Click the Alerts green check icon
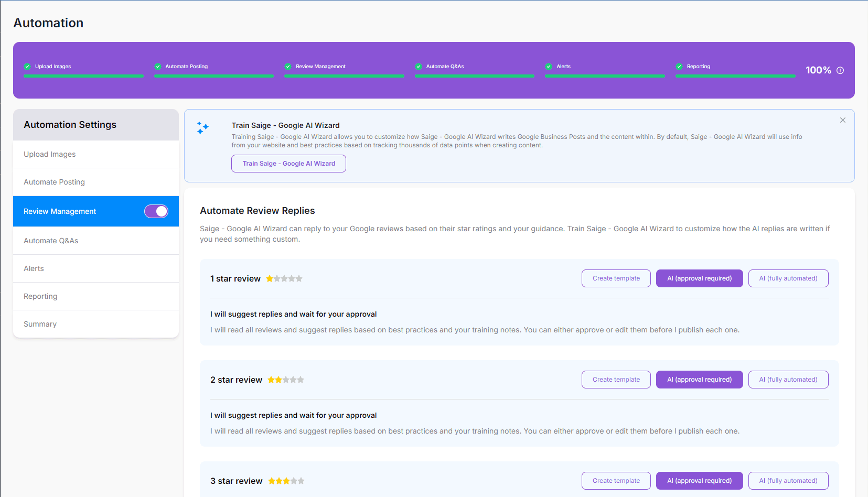The height and width of the screenshot is (497, 868). point(549,67)
